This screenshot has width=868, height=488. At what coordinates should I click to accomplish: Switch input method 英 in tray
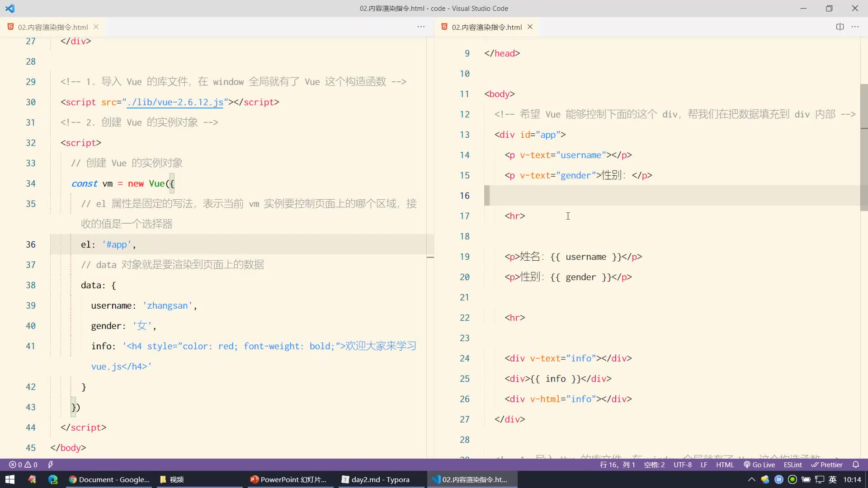(x=833, y=479)
